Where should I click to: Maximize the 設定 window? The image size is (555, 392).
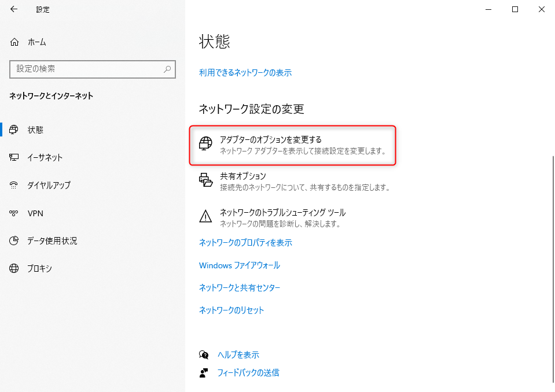[515, 10]
